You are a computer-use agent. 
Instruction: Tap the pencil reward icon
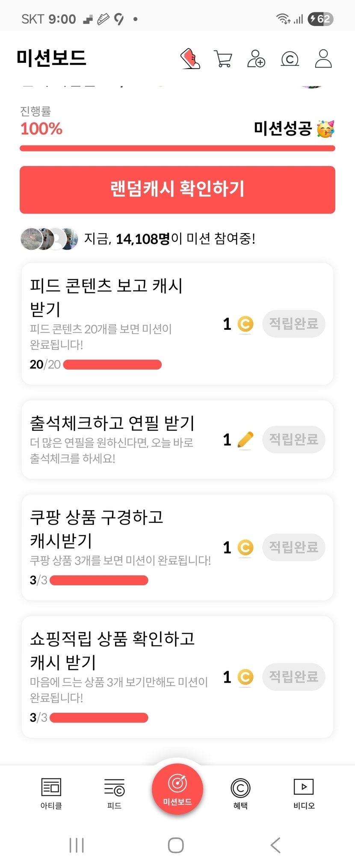(245, 440)
